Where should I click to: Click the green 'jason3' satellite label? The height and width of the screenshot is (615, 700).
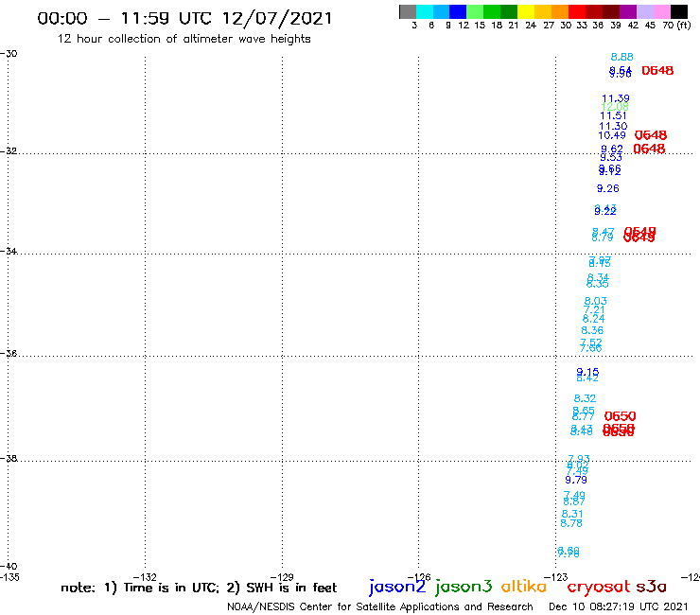[x=464, y=587]
